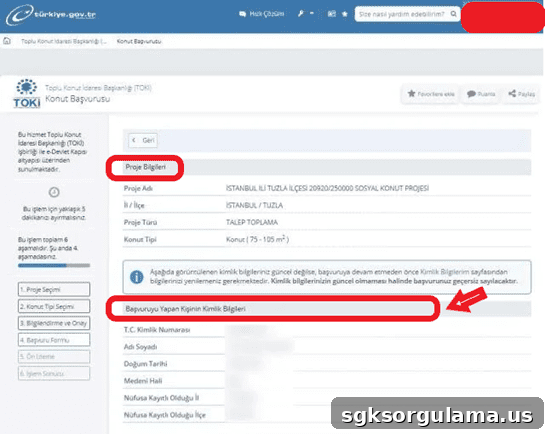The image size is (545, 434).
Task: Click the star favorites icon in header
Action: [345, 14]
